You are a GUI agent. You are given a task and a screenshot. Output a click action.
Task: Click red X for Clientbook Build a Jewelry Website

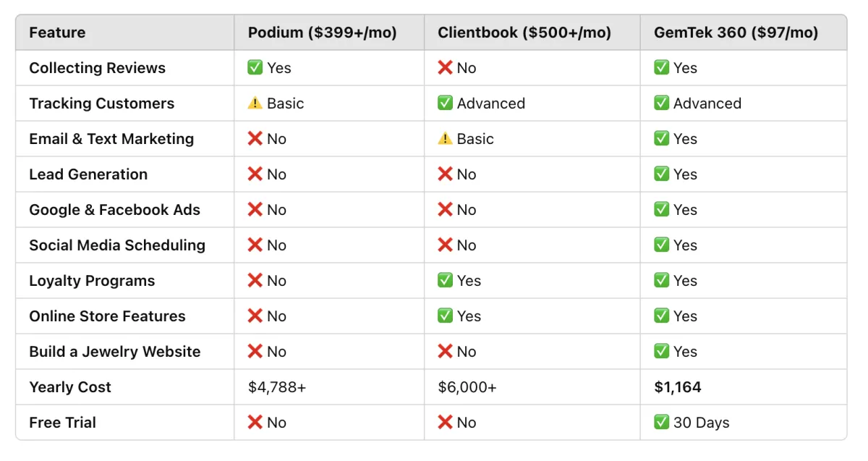point(446,352)
